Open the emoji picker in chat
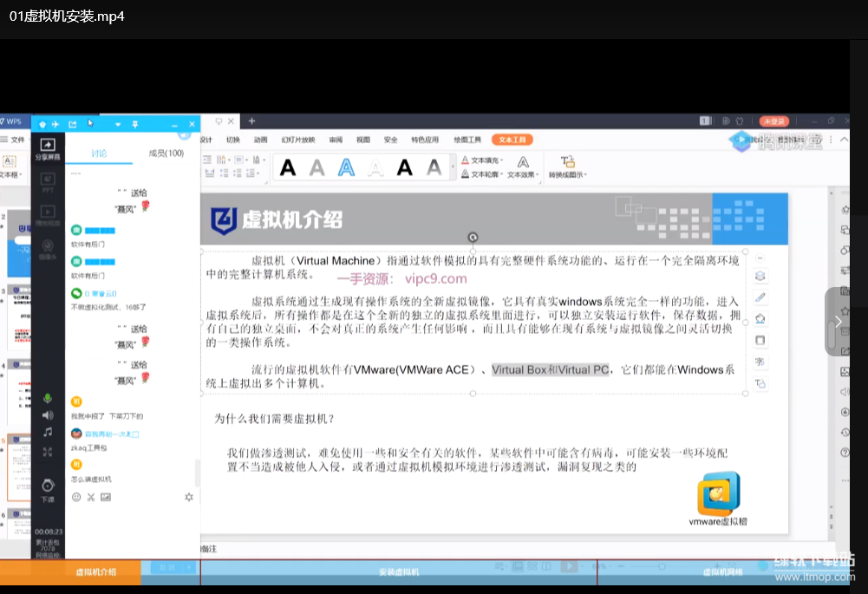868x594 pixels. (x=76, y=497)
